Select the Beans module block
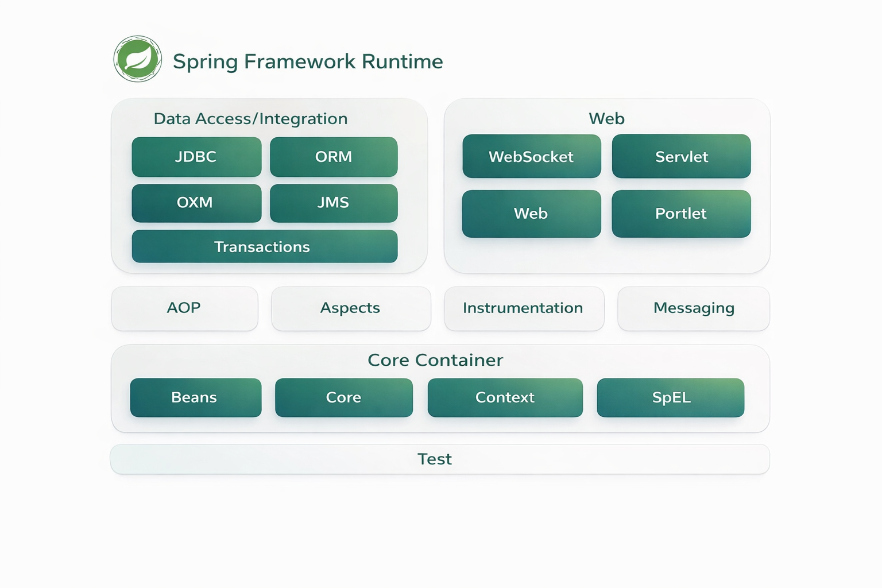Viewport: 882px width, 588px height. coord(195,397)
